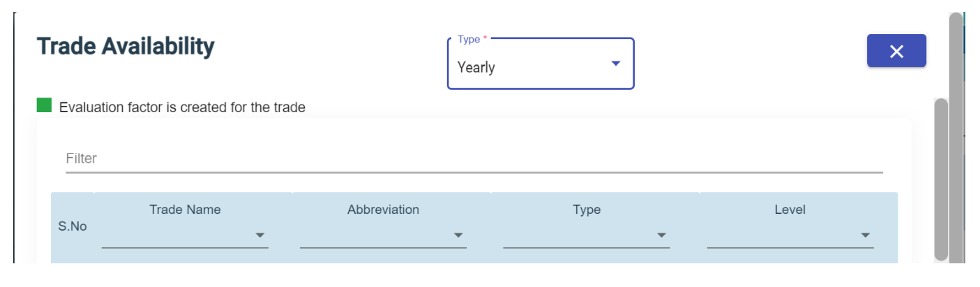Click the Trade Name column filter arrow

point(260,235)
